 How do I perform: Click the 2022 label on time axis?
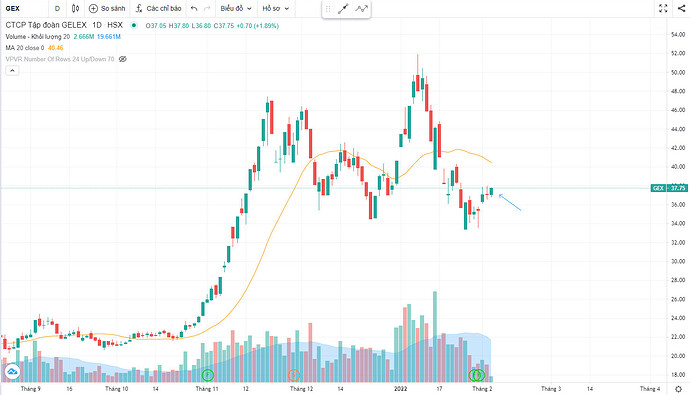coord(400,389)
